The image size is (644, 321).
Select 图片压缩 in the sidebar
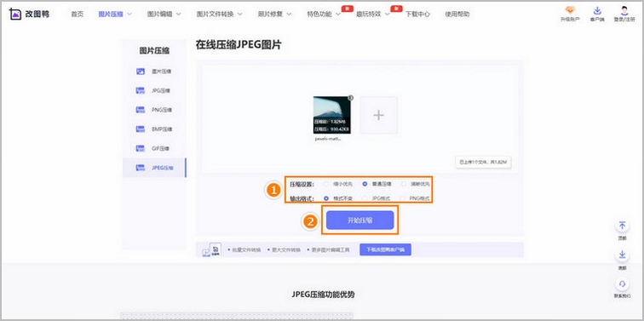coord(161,72)
